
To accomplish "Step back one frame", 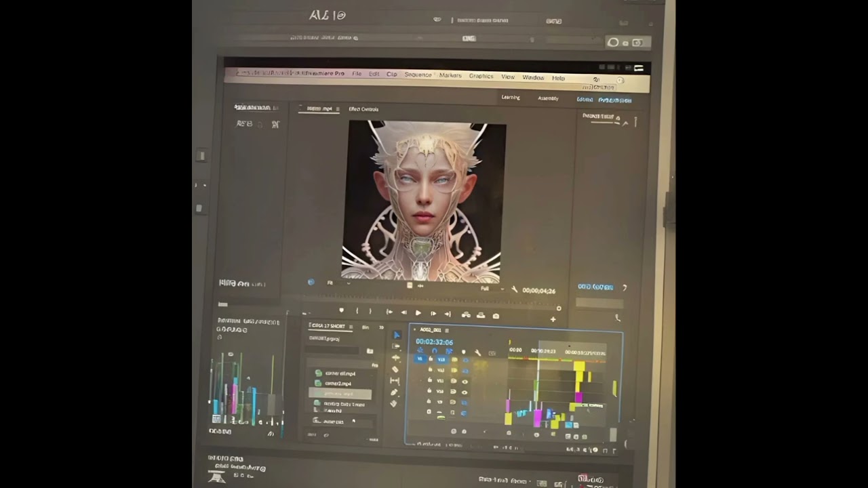I will click(403, 312).
